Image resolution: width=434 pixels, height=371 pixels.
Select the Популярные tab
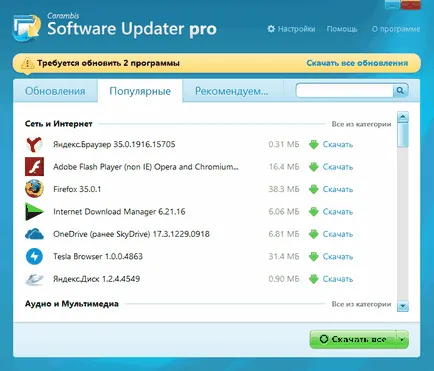point(140,91)
